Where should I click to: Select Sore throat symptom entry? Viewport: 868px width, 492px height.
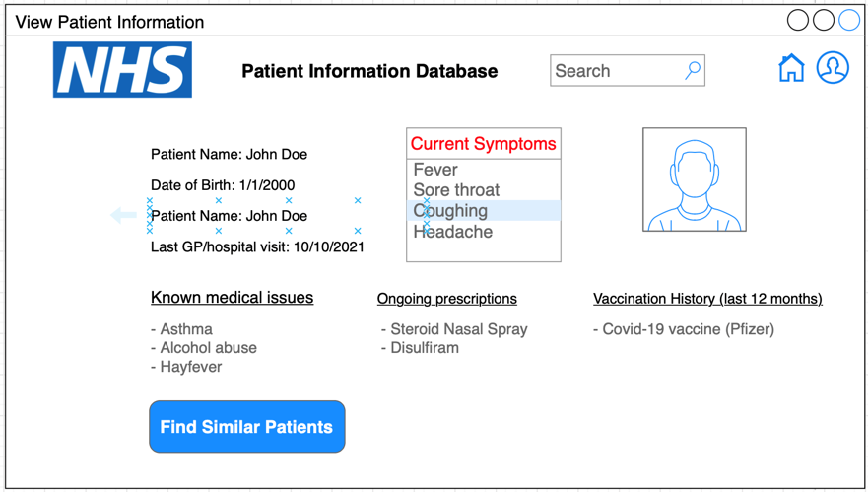[x=456, y=190]
